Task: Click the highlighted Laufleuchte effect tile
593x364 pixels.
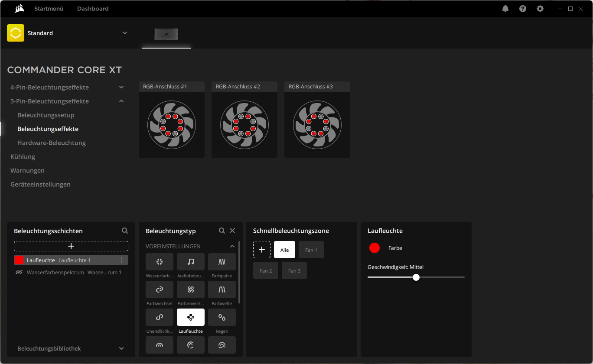Action: (x=191, y=317)
